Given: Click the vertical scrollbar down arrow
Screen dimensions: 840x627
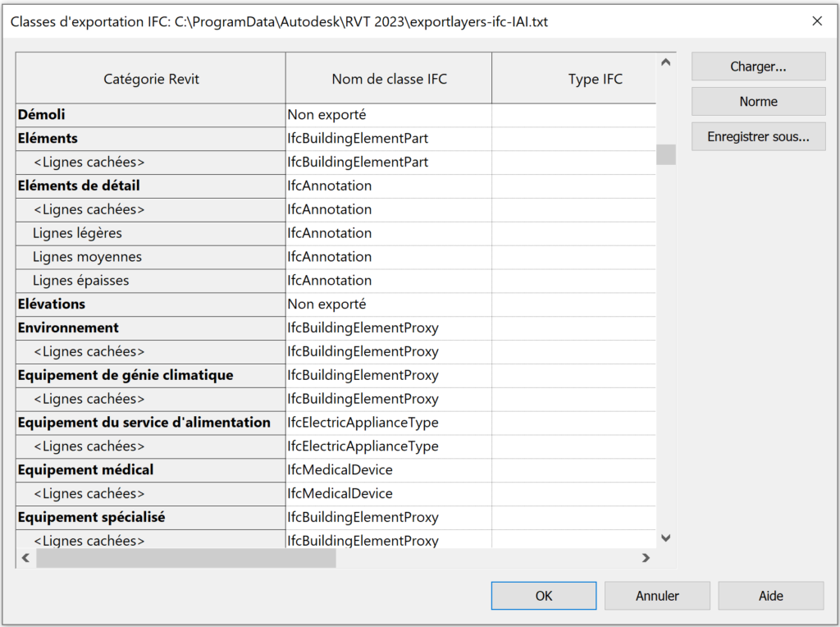Looking at the screenshot, I should (666, 538).
